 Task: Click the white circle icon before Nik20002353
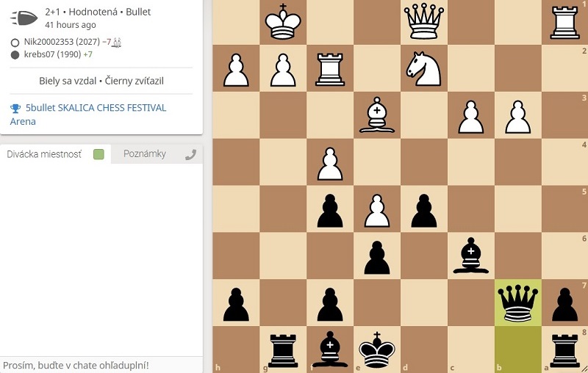point(15,43)
